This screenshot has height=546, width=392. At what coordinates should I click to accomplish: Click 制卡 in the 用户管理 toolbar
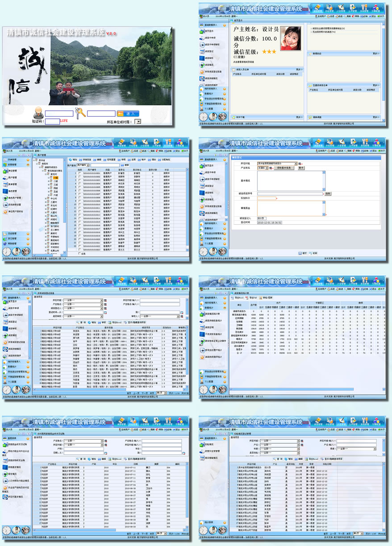pos(142,160)
